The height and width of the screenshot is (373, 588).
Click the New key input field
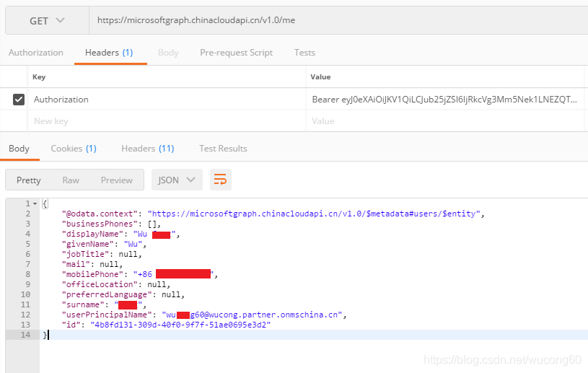tap(167, 121)
